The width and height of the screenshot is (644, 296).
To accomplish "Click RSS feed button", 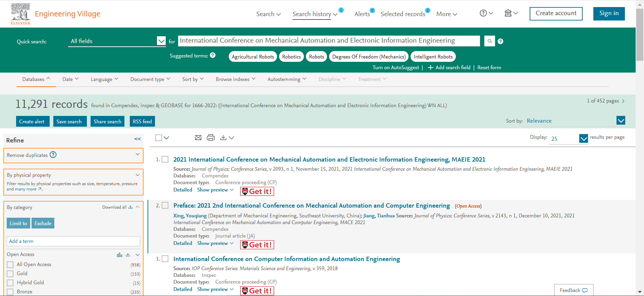I will click(x=142, y=121).
